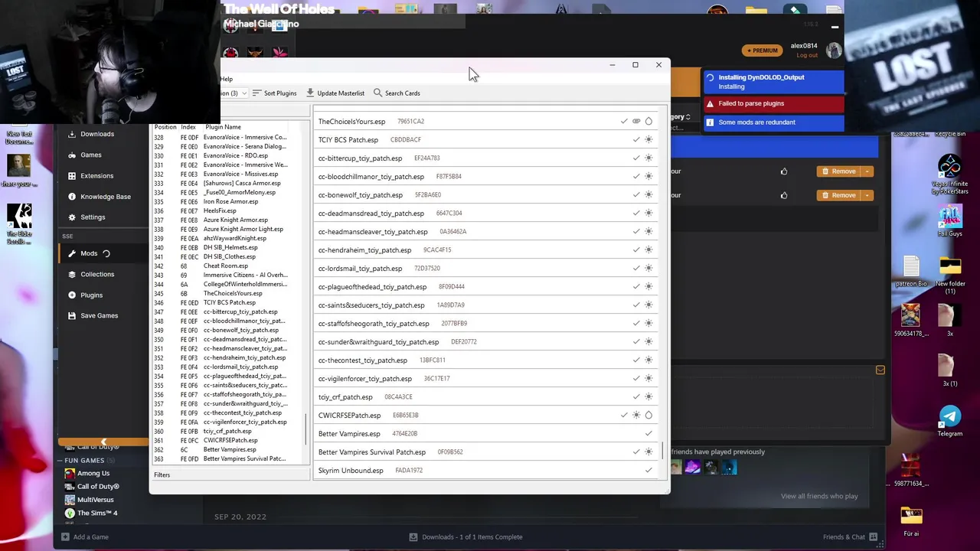Viewport: 980px width, 551px height.
Task: Select tciy_crf_patch.esp in the LOOT sidebar list
Action: [x=229, y=431]
